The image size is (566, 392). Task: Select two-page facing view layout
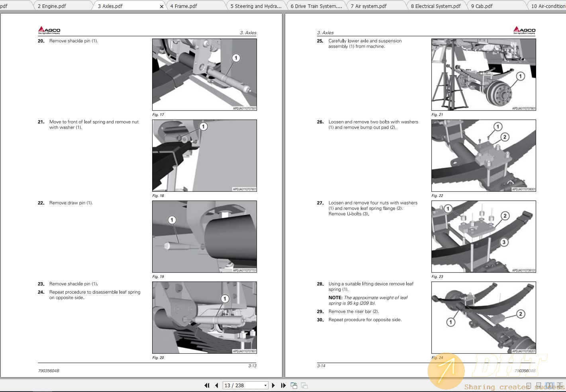click(550, 385)
